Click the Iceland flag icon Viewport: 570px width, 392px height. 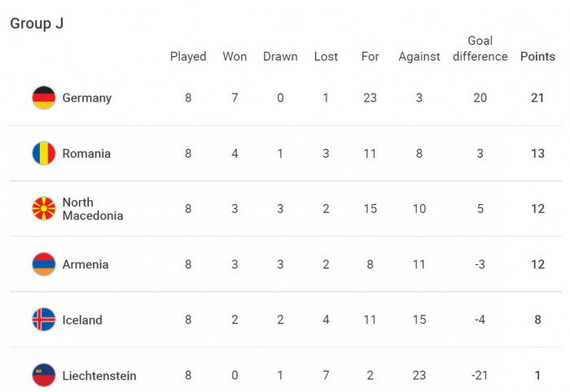[x=44, y=320]
